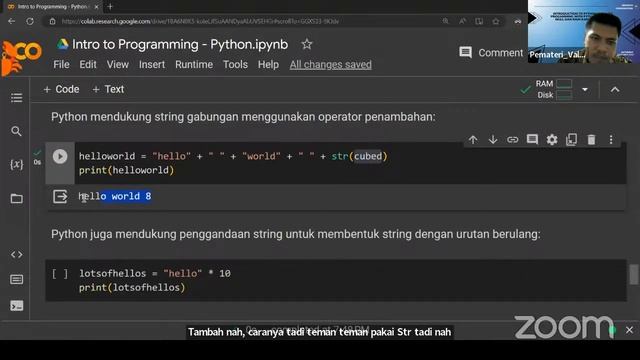Add a new Code cell
The width and height of the screenshot is (640, 360).
[x=61, y=89]
